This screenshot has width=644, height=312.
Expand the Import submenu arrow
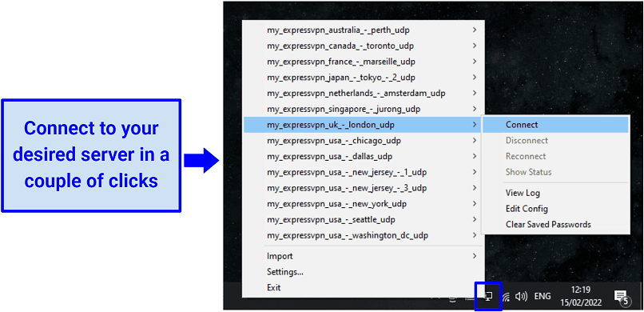tap(475, 256)
